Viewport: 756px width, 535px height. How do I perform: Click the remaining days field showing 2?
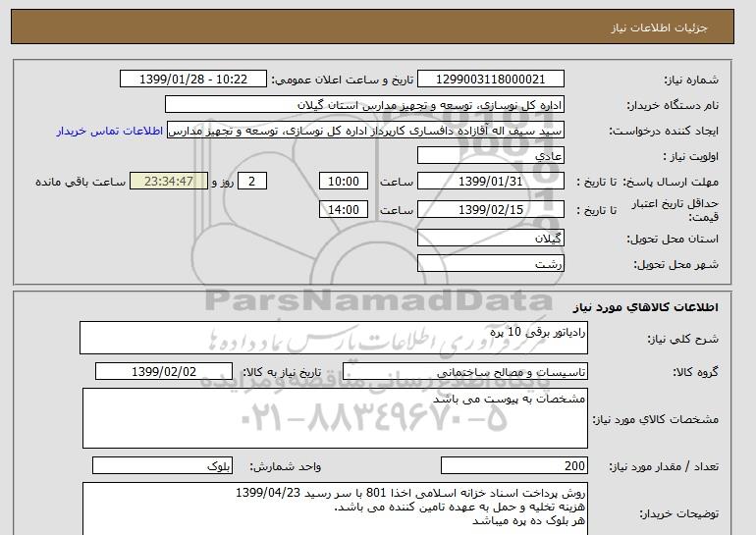(251, 182)
